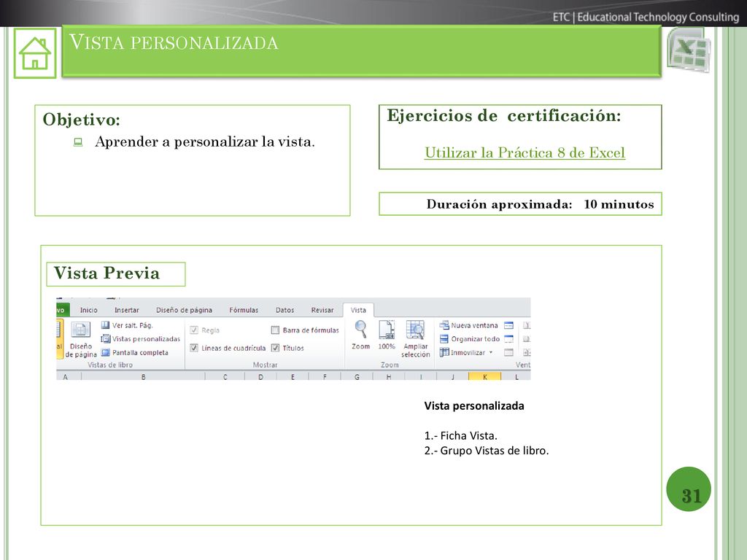Open the Diseño de página view button
The width and height of the screenshot is (747, 560).
click(80, 339)
